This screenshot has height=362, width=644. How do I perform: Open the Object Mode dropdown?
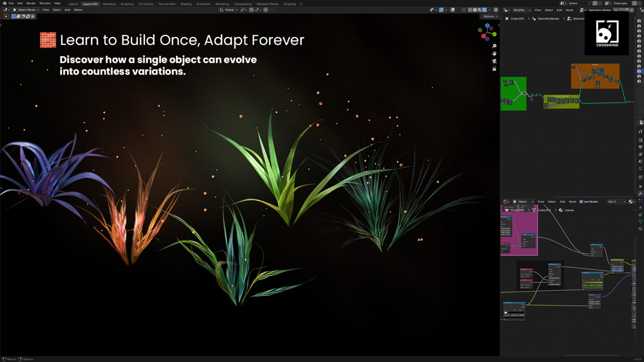26,10
